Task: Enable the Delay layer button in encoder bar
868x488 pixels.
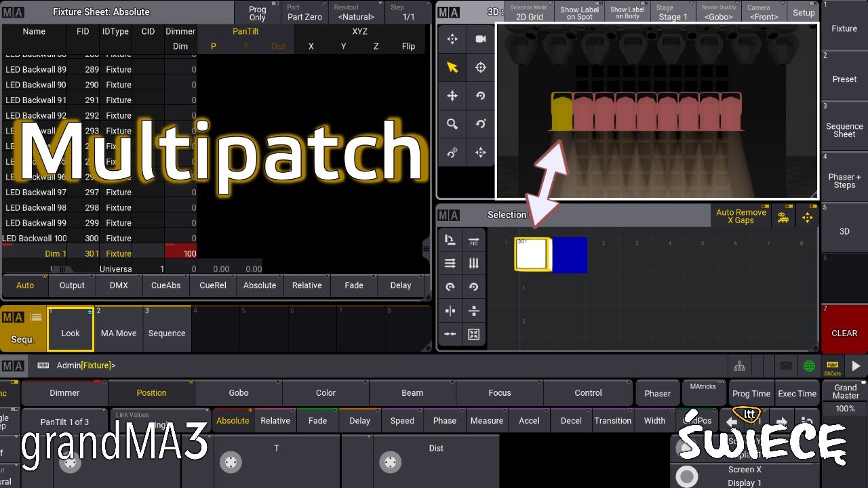Action: pos(360,420)
